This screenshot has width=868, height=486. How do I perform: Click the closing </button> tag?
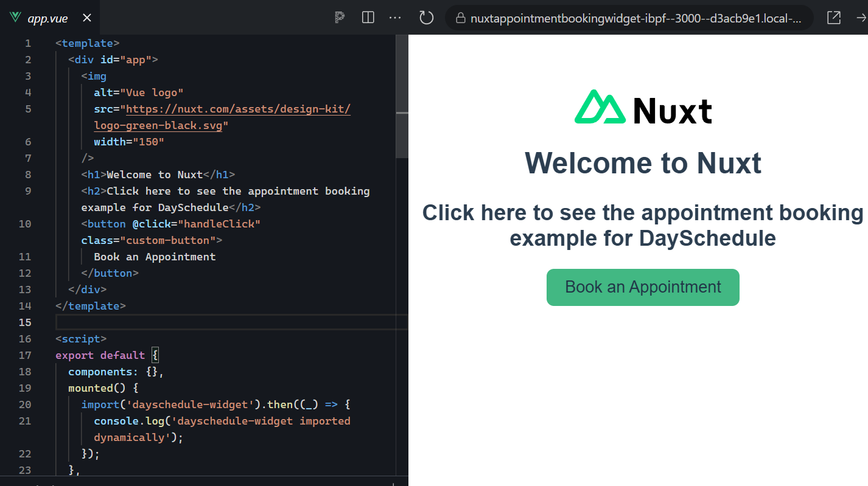110,273
